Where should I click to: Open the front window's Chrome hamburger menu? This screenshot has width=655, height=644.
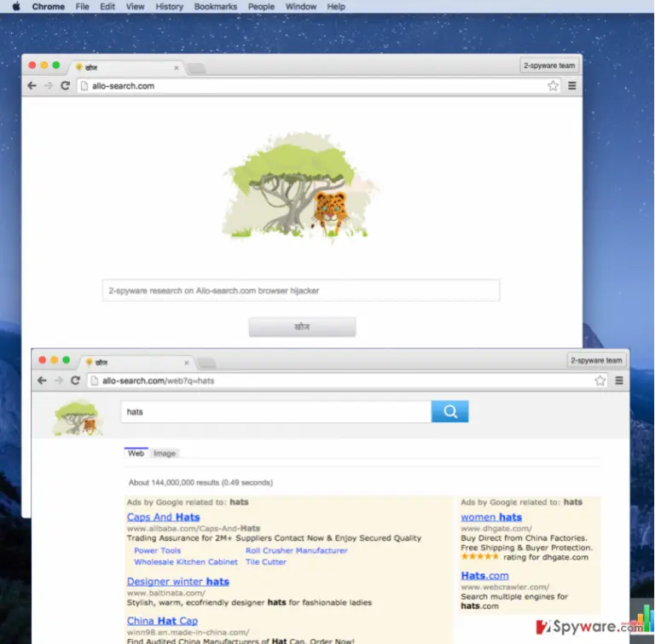619,380
